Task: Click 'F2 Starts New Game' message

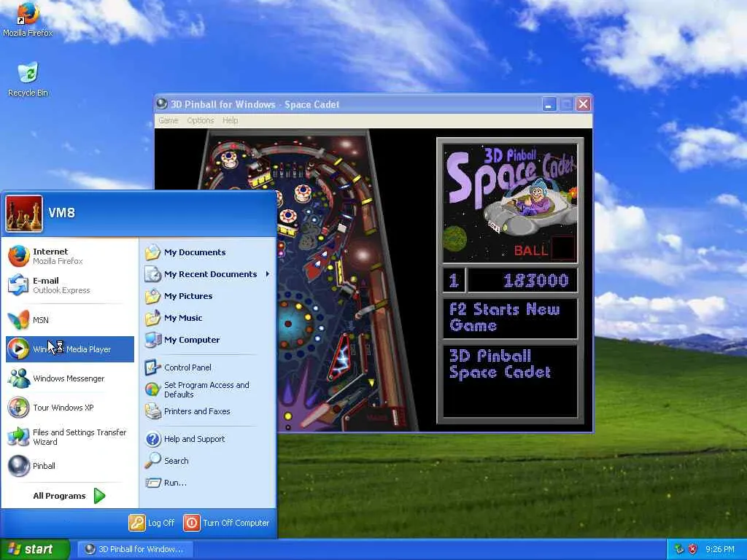Action: 510,318
